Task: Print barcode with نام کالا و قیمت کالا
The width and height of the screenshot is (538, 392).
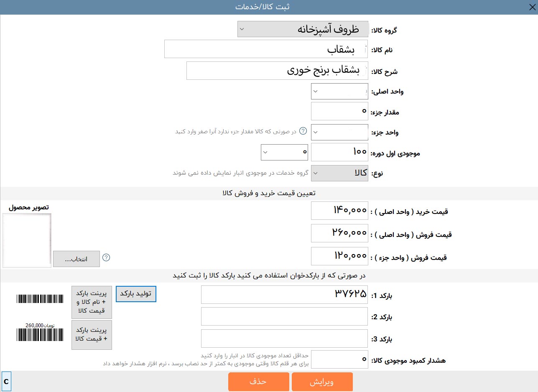Action: [x=92, y=303]
